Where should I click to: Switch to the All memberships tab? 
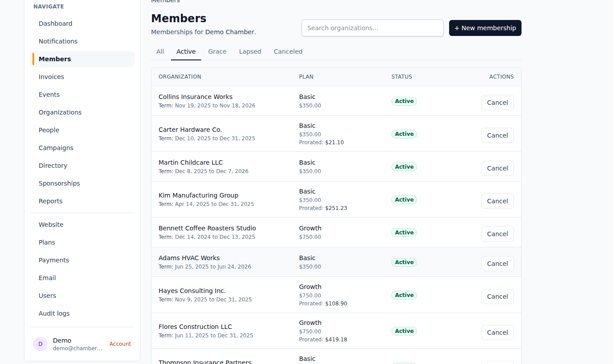tap(160, 51)
